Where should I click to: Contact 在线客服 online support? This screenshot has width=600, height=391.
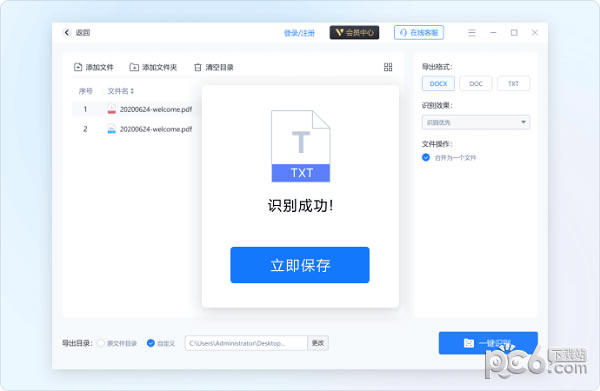(x=419, y=33)
